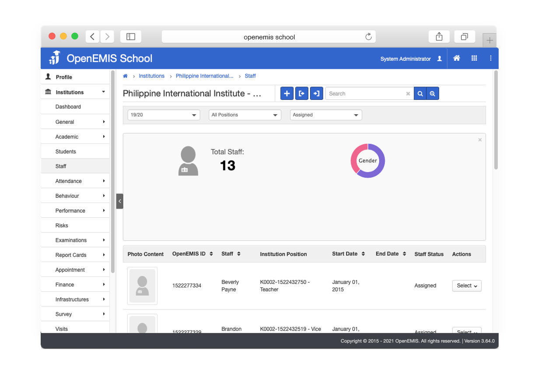538x392 pixels.
Task: Click the K0002-1522432750 - Teacher position
Action: click(x=285, y=286)
